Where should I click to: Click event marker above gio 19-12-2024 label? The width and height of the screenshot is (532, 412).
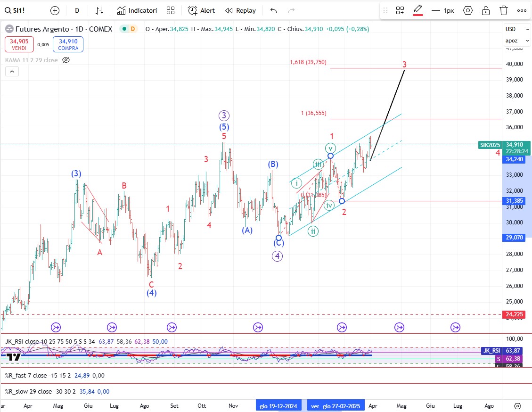tap(258, 327)
